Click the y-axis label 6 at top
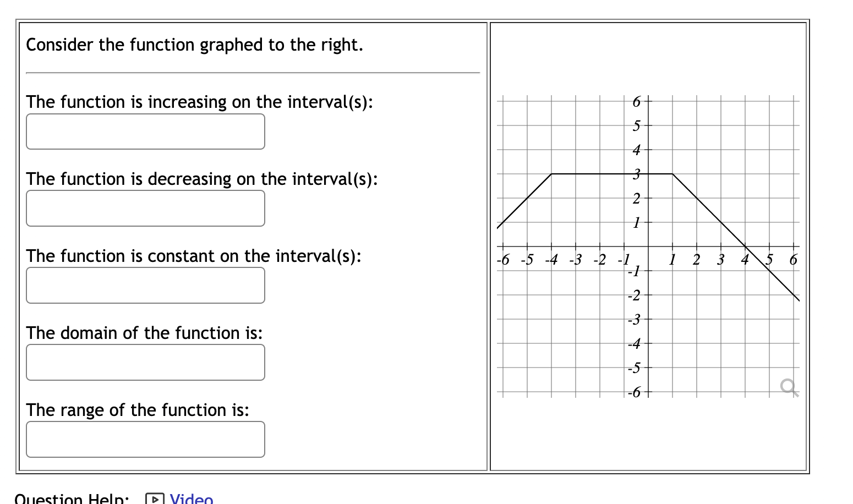Screen dimensions: 853x504 637,102
